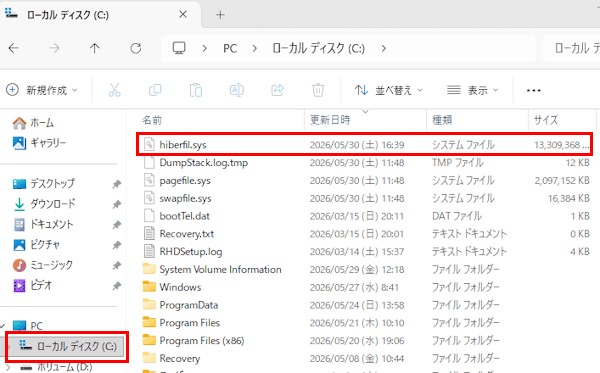This screenshot has height=373, width=600.
Task: Click the search box ローカル デ…
Action: click(571, 48)
